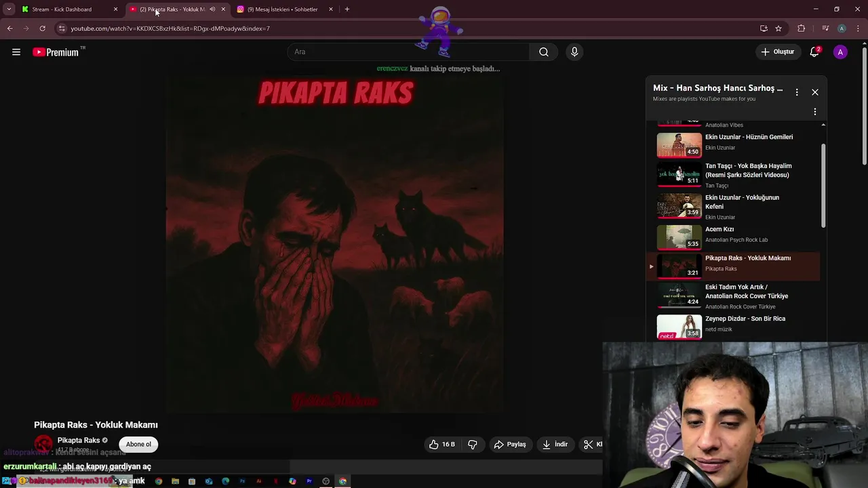Click the video title Pikapta Raks - Yokluk Makamı

click(x=96, y=425)
